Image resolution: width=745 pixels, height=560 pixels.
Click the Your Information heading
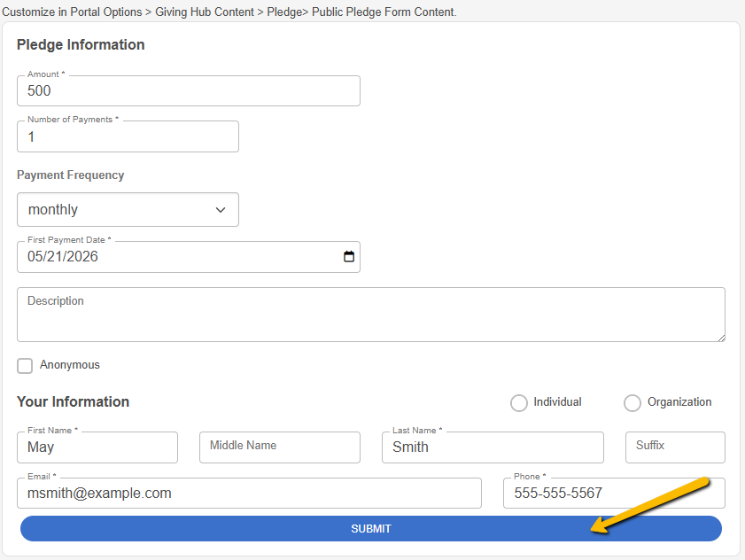click(74, 401)
